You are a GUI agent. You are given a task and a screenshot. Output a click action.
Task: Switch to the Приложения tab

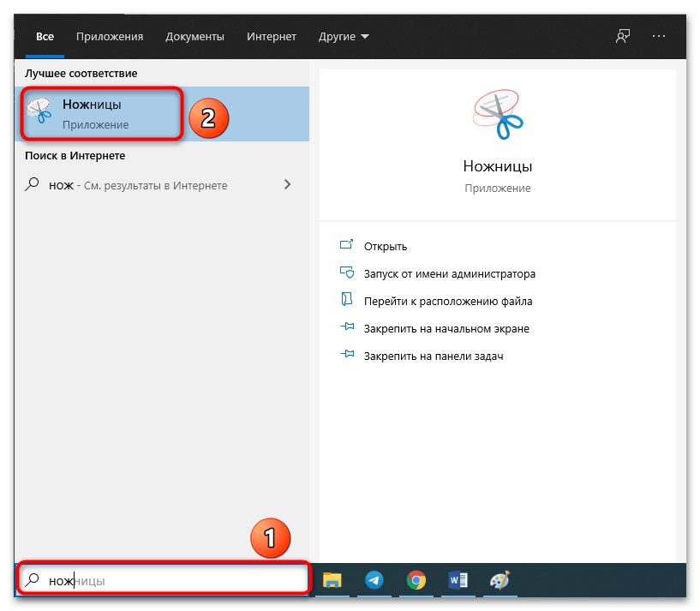[x=109, y=37]
